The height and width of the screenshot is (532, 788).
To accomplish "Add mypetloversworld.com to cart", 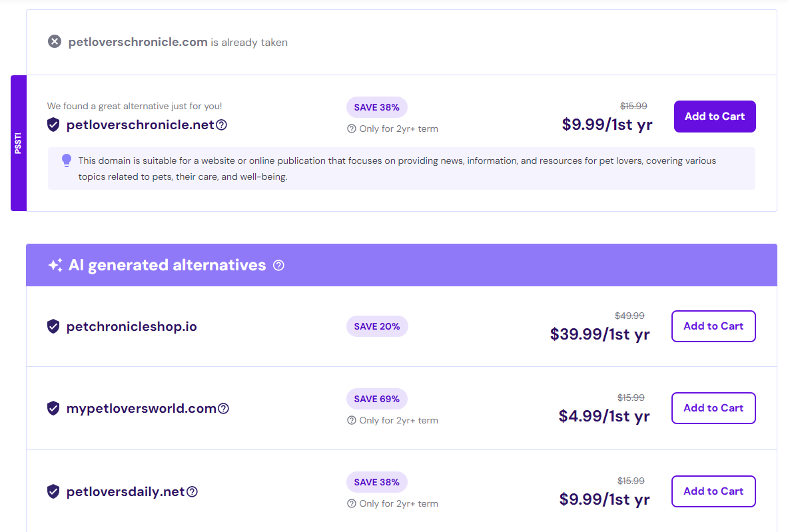I will click(713, 407).
